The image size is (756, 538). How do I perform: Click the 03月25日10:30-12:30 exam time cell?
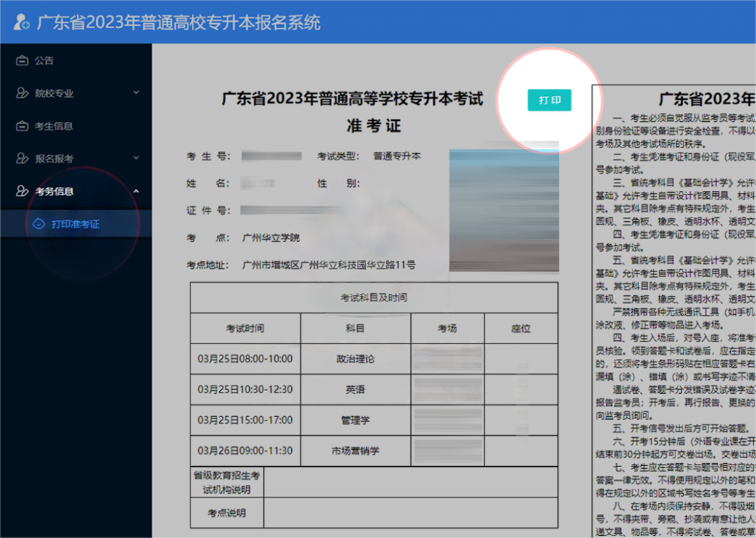pyautogui.click(x=245, y=390)
